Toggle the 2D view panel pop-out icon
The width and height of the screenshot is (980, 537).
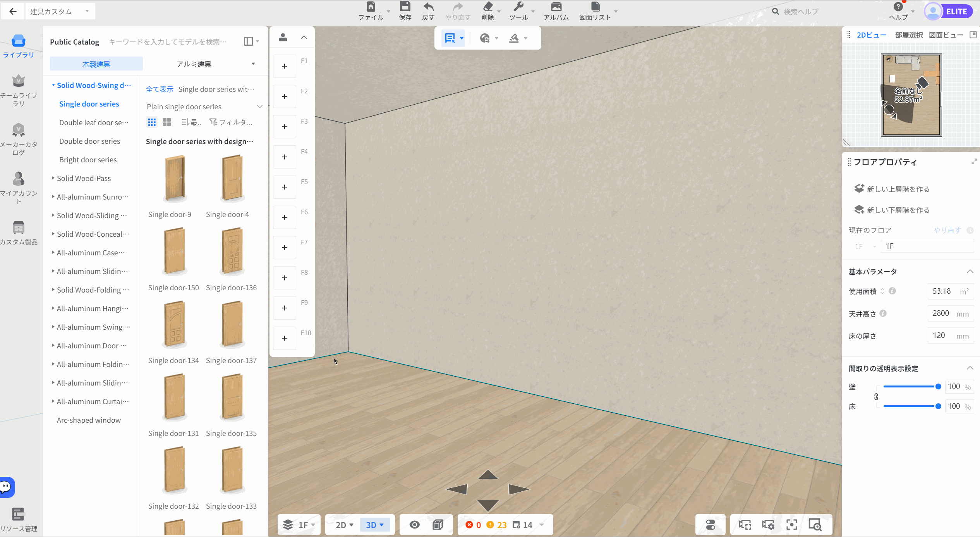[973, 35]
